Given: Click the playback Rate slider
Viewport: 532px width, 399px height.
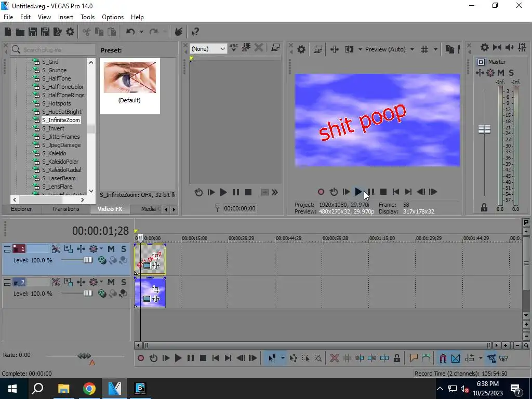Looking at the screenshot, I should (85, 356).
